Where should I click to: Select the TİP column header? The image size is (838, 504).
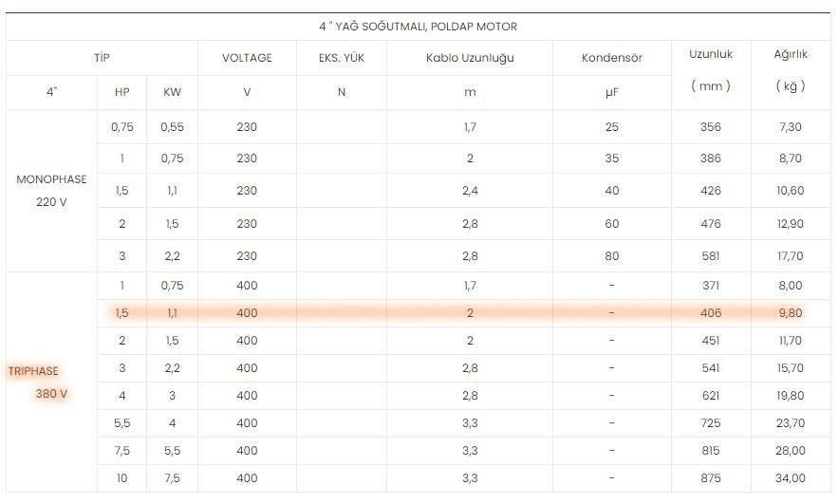102,58
